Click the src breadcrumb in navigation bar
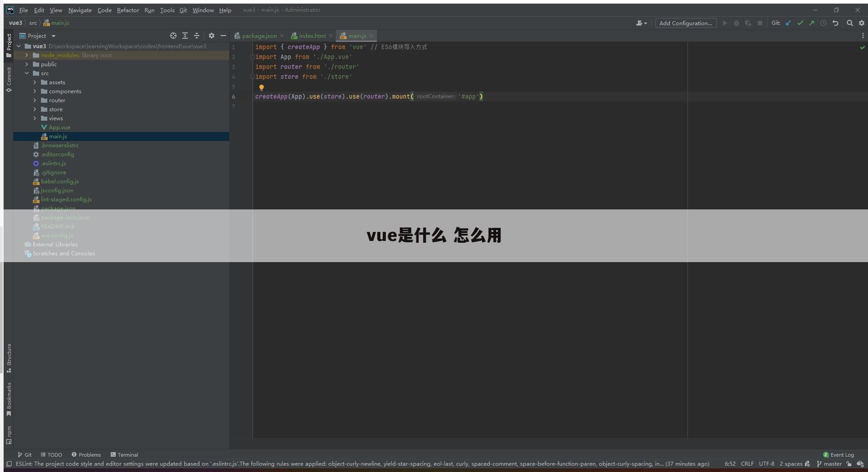This screenshot has height=472, width=868. click(33, 23)
